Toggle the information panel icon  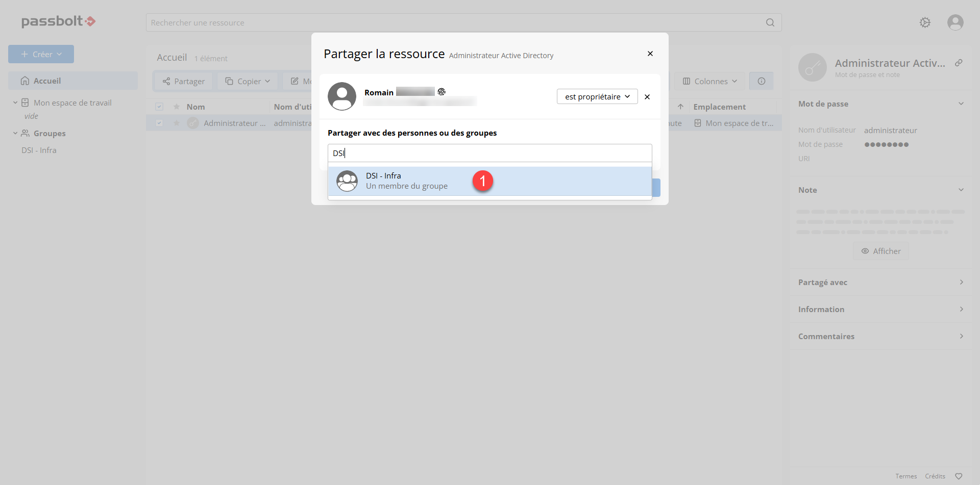(761, 81)
